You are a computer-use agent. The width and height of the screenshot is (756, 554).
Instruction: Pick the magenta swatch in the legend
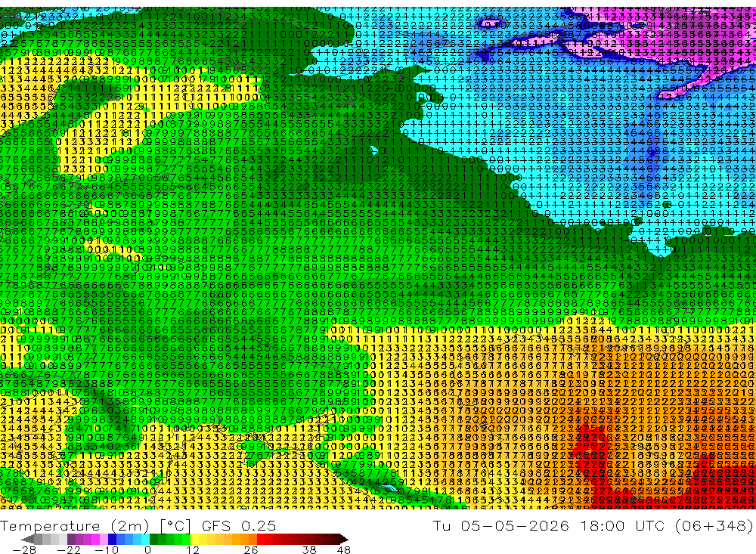pos(95,539)
